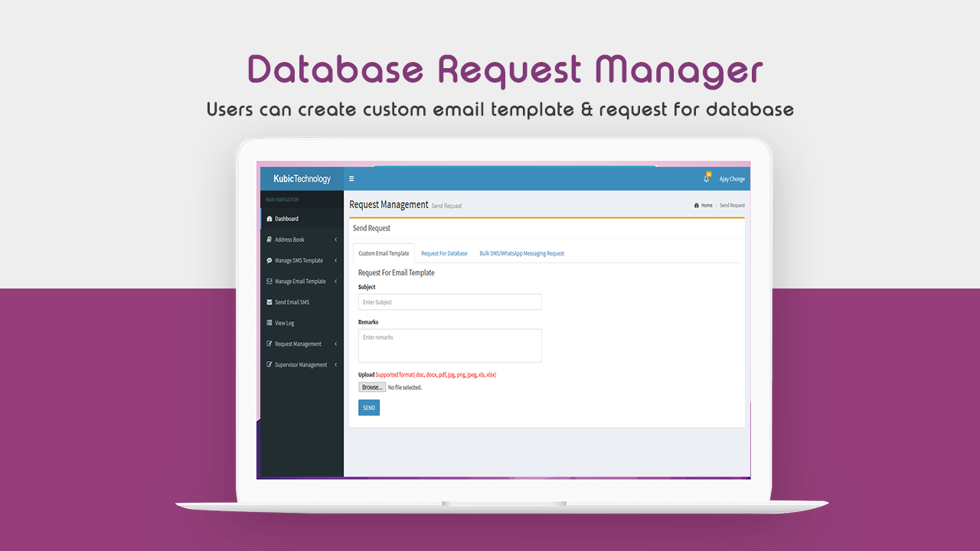
Task: Open the notifications bell icon
Action: click(707, 178)
